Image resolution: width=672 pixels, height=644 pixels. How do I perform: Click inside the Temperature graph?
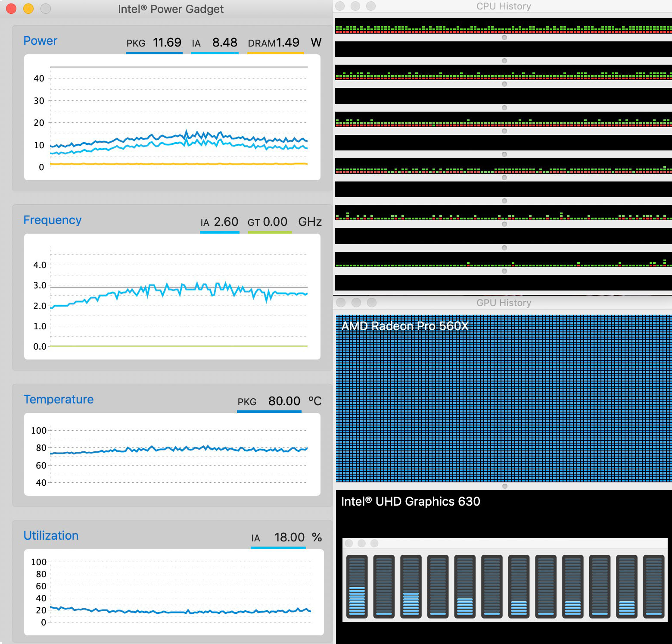click(172, 454)
